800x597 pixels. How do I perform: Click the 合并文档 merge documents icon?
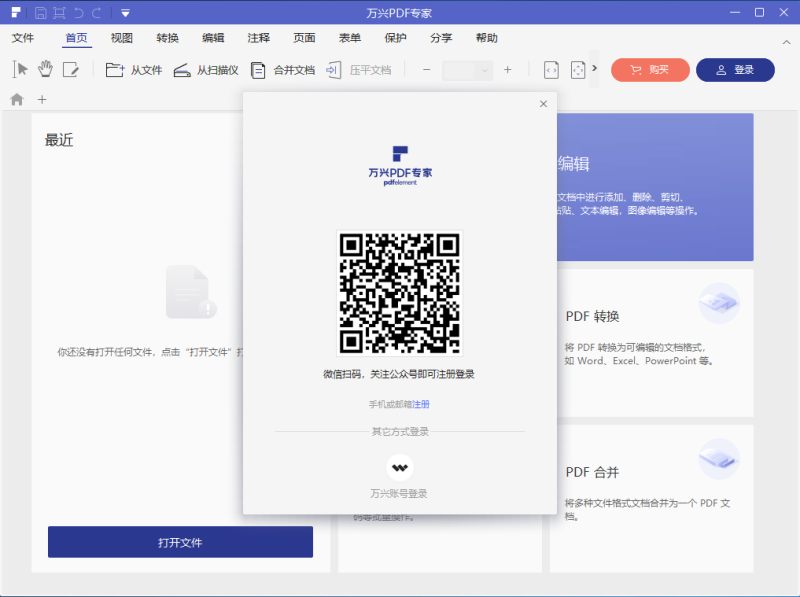pos(258,69)
